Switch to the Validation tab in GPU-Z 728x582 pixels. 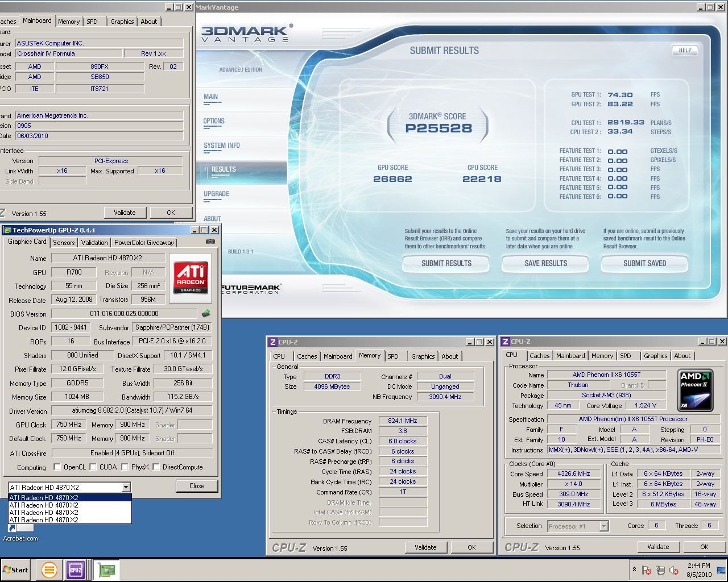pos(94,242)
